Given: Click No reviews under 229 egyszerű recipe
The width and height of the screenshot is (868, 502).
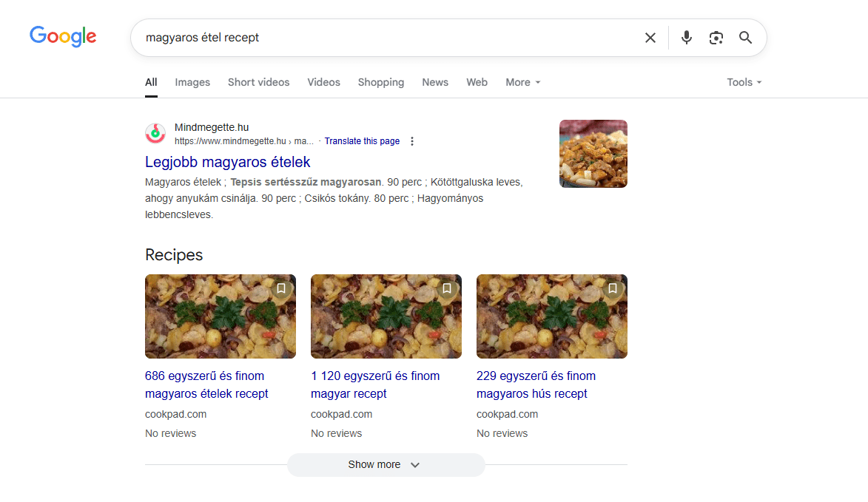Looking at the screenshot, I should coord(502,433).
